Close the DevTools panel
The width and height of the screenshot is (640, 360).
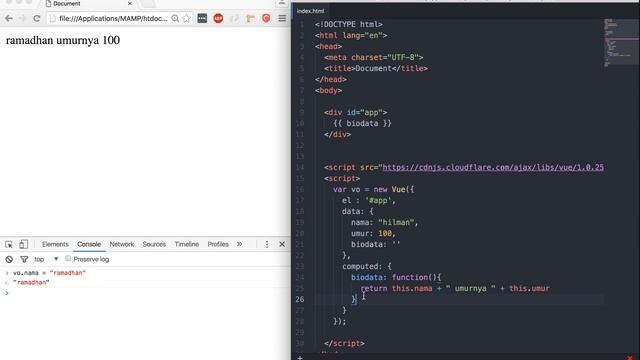point(282,244)
